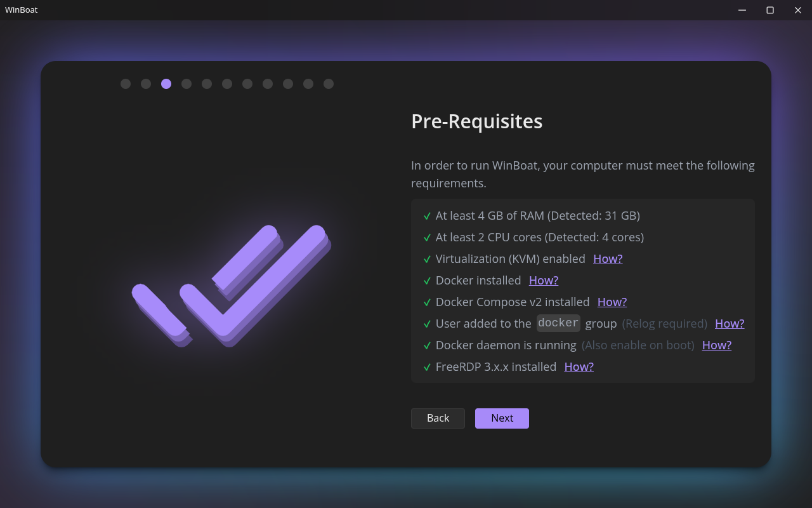This screenshot has width=812, height=508.
Task: Click the second step indicator dot
Action: [146, 84]
